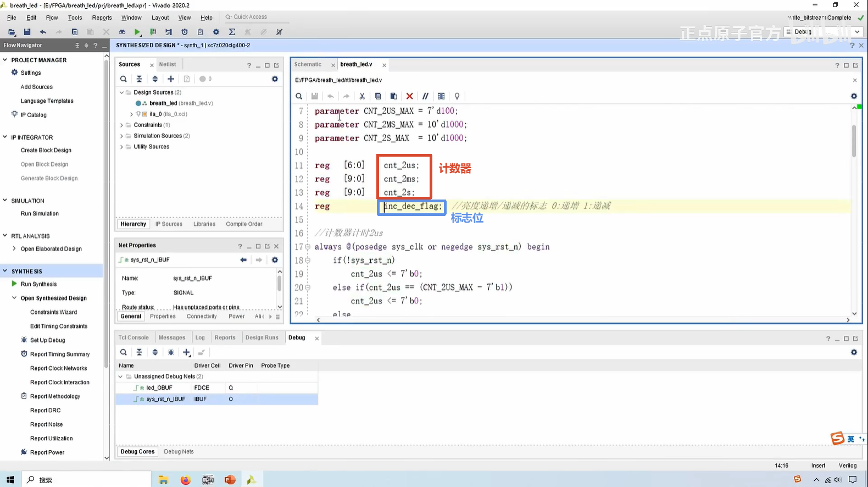Screen dimensions: 868x487
Task: Click the plus icon in Debug panel
Action: pos(187,352)
